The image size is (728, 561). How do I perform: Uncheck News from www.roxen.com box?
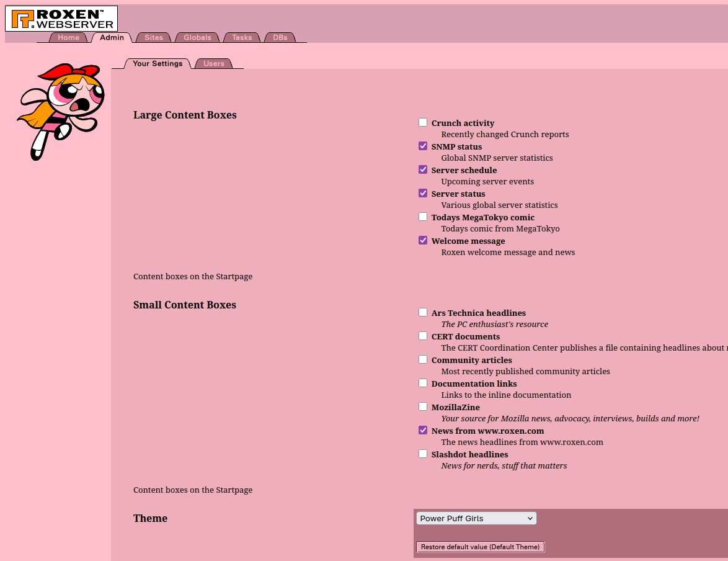(423, 431)
